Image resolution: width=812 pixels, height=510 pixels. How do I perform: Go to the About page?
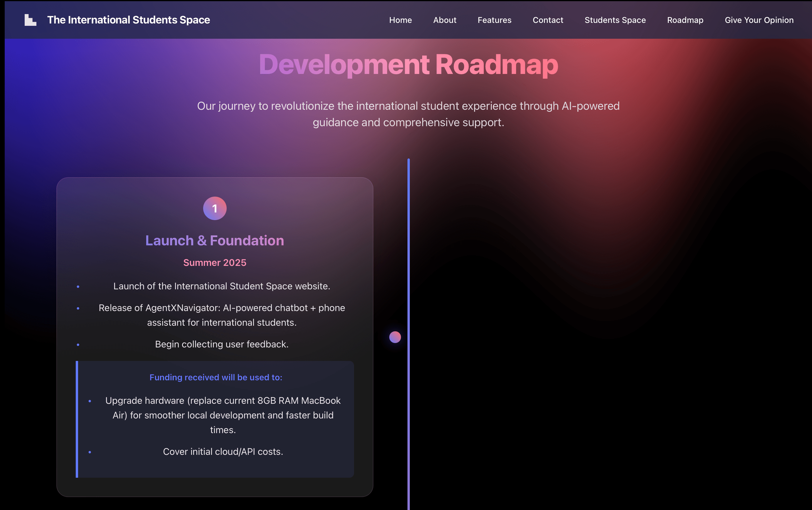[x=444, y=20]
